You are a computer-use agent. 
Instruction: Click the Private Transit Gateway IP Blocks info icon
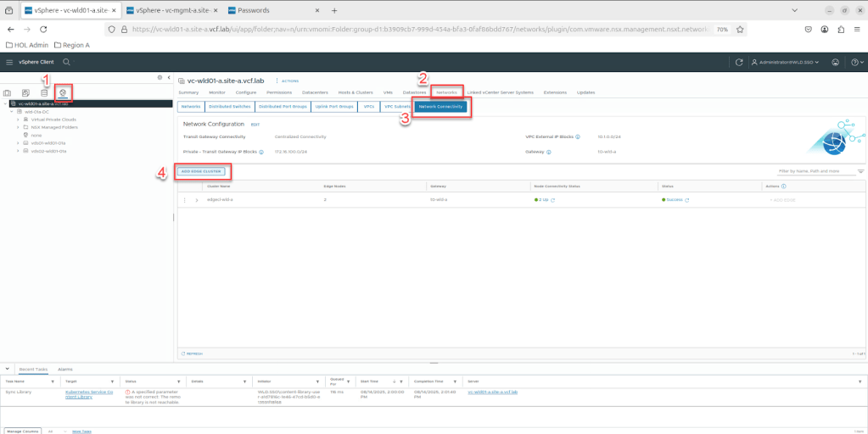tap(261, 152)
